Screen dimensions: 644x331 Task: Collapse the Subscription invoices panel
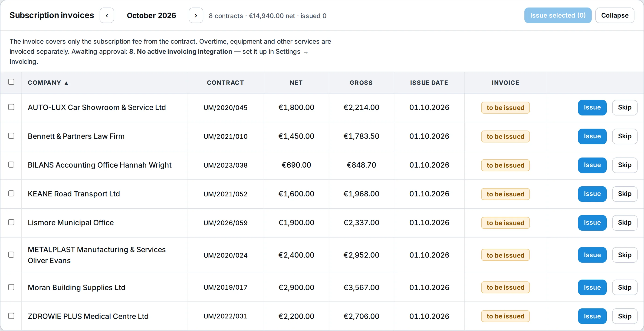(614, 16)
